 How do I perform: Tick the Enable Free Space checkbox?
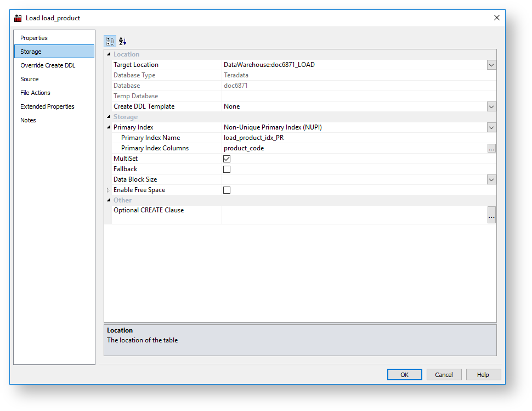(x=227, y=190)
